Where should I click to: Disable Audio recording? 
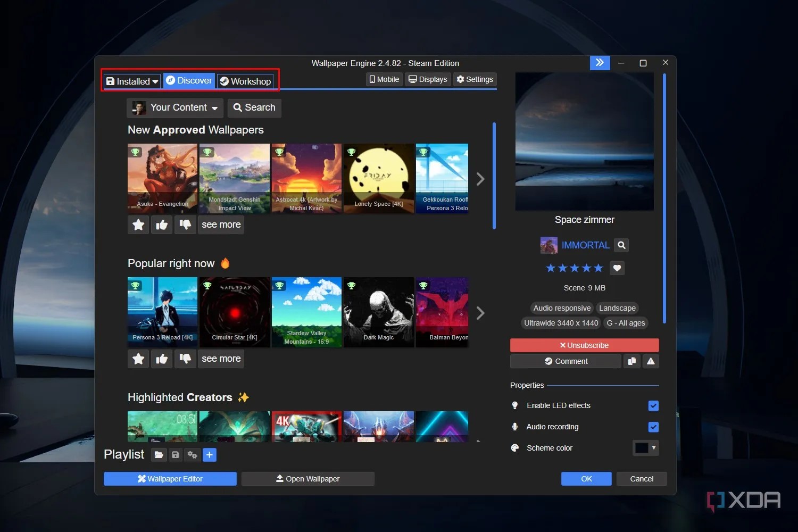653,427
